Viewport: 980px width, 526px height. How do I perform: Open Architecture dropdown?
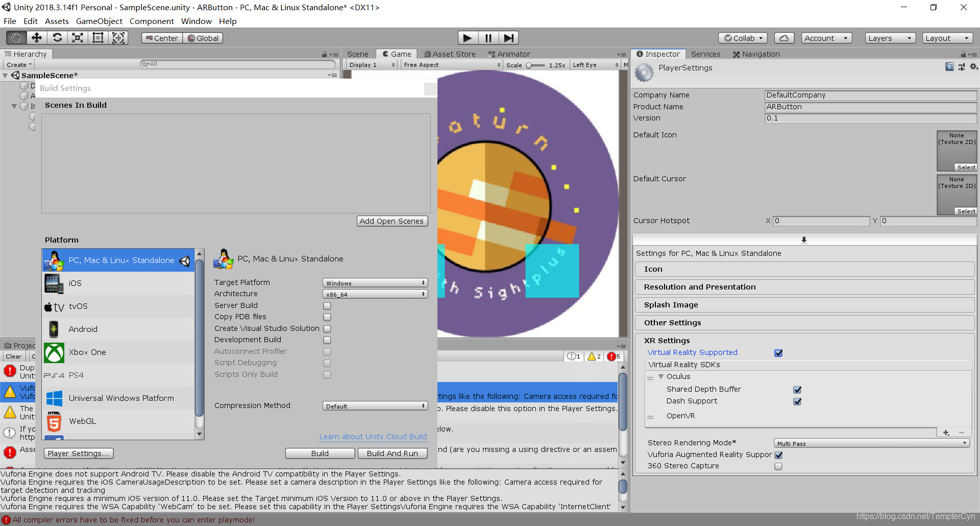pos(375,294)
